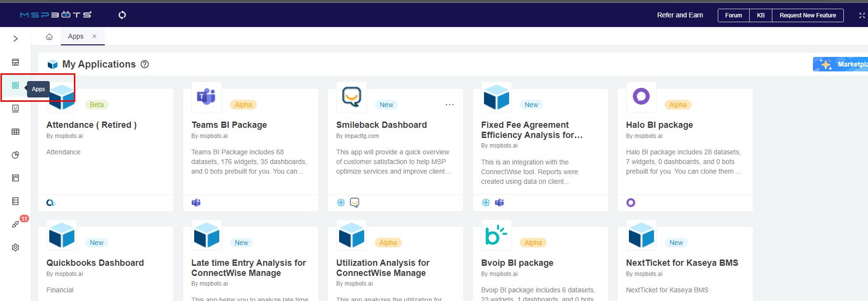Open the KB button
This screenshot has width=868, height=301.
[761, 15]
